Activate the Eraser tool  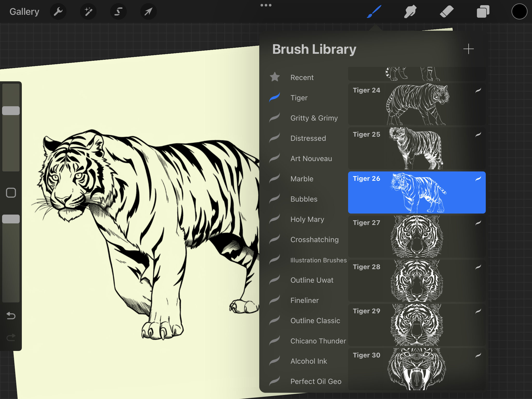pyautogui.click(x=447, y=11)
